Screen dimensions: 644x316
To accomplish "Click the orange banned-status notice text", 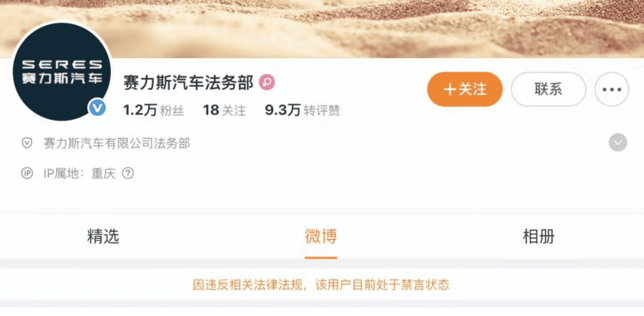I will [x=321, y=285].
